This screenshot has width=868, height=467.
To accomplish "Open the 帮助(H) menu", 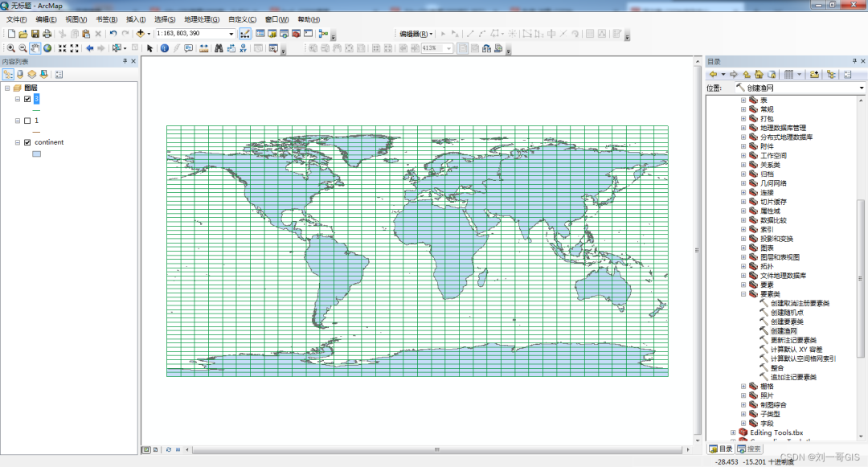I will (x=309, y=19).
